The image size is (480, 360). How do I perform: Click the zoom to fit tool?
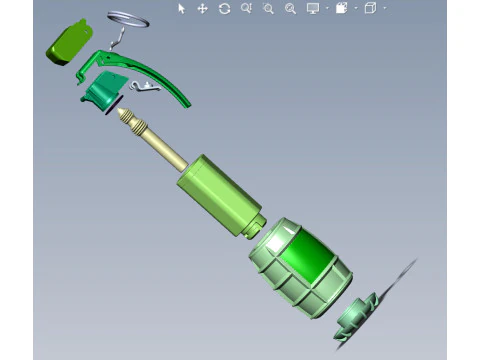(x=290, y=8)
